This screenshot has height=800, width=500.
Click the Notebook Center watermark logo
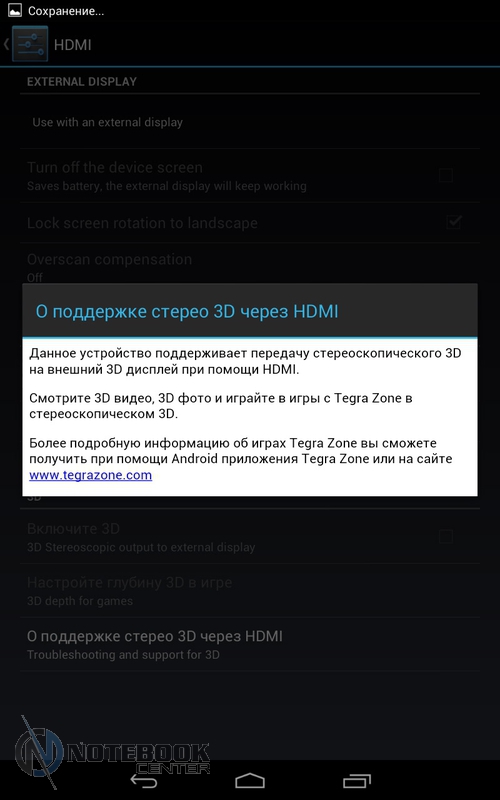(112, 753)
